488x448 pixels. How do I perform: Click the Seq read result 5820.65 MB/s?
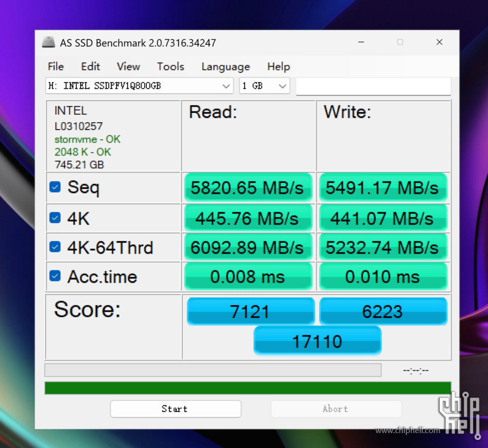click(x=248, y=187)
